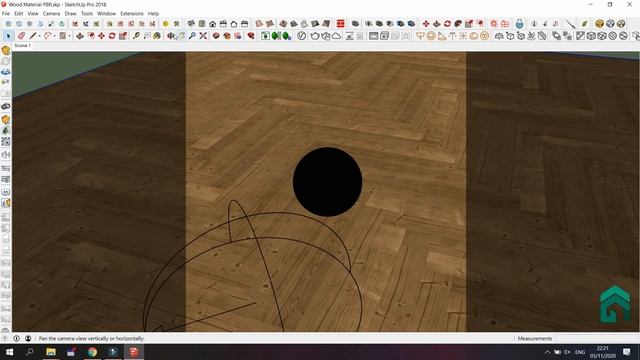Click the blue flask extension icon
This screenshot has width=640, height=360.
(519, 24)
